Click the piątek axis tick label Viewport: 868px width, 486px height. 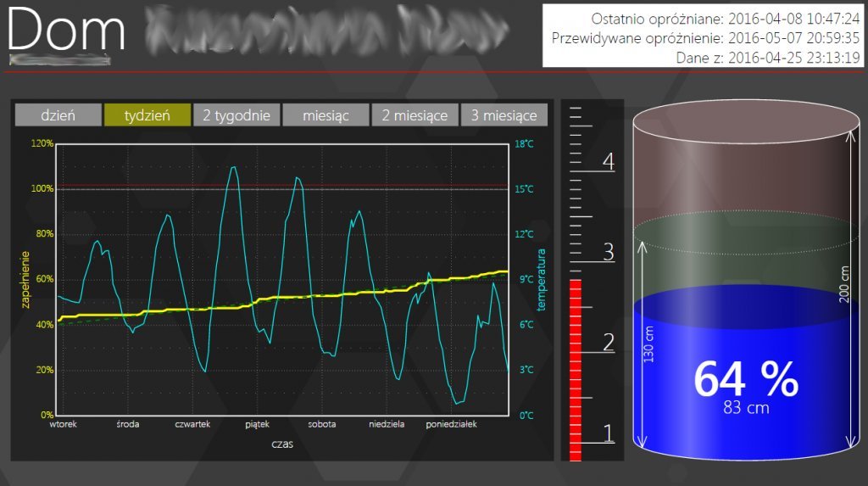258,424
